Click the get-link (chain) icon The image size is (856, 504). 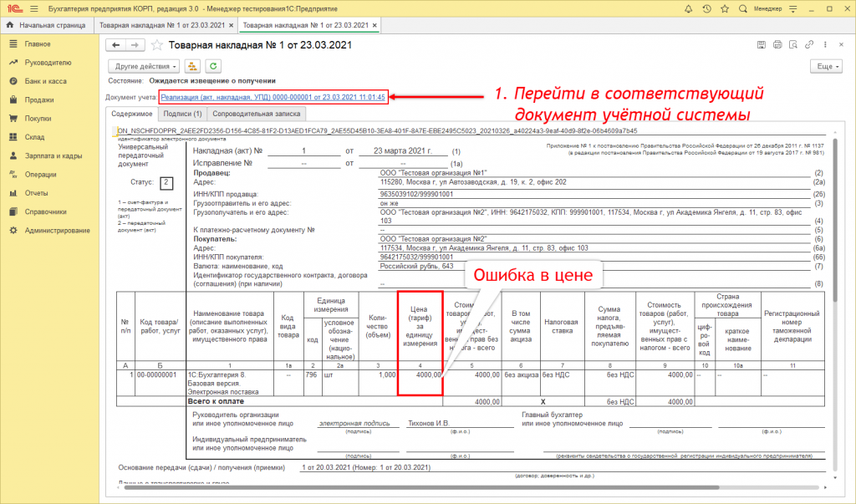pos(809,45)
